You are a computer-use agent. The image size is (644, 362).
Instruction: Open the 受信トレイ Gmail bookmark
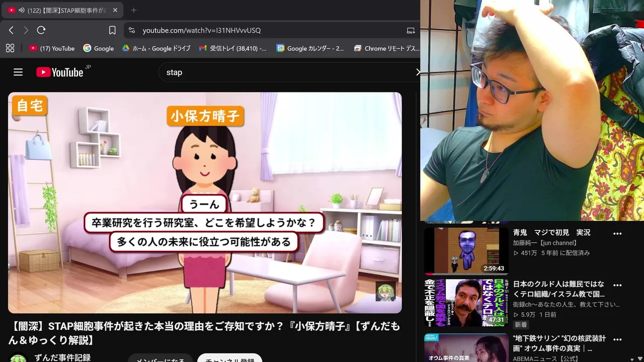tap(233, 48)
